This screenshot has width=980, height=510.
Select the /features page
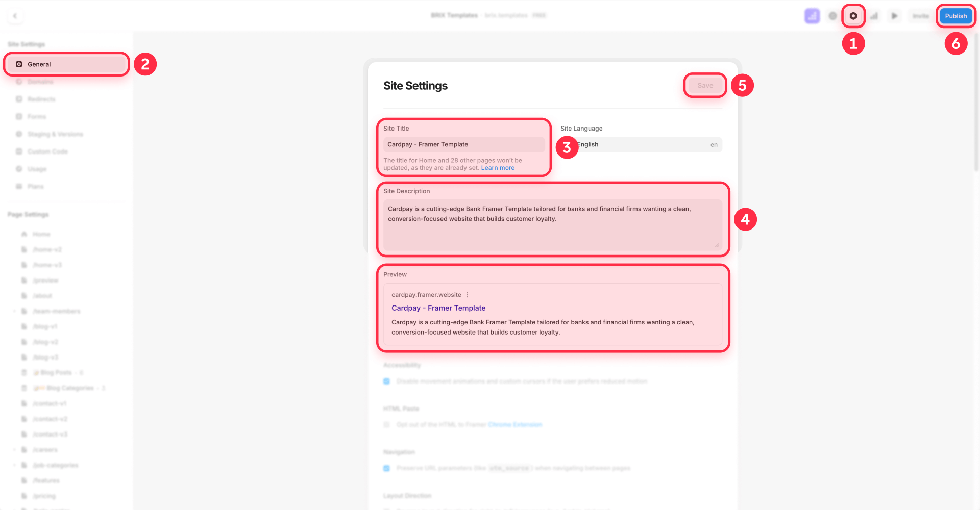(x=46, y=480)
